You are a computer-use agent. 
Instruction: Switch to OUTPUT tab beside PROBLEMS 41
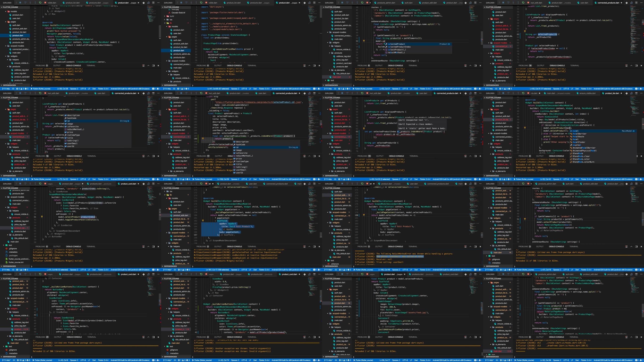[58, 337]
